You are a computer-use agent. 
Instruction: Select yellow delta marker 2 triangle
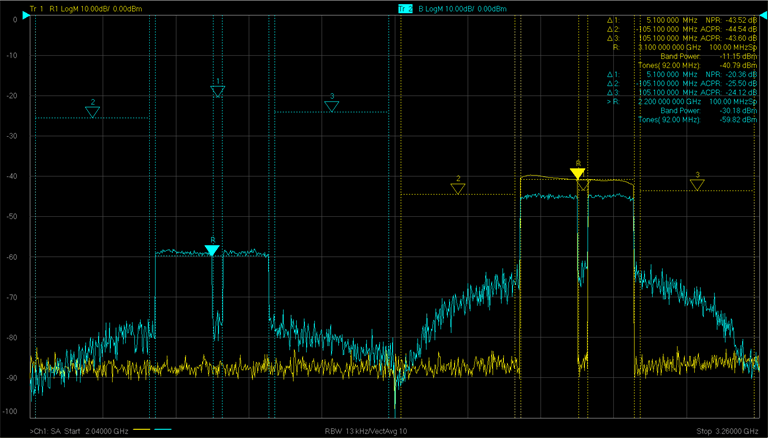(458, 188)
